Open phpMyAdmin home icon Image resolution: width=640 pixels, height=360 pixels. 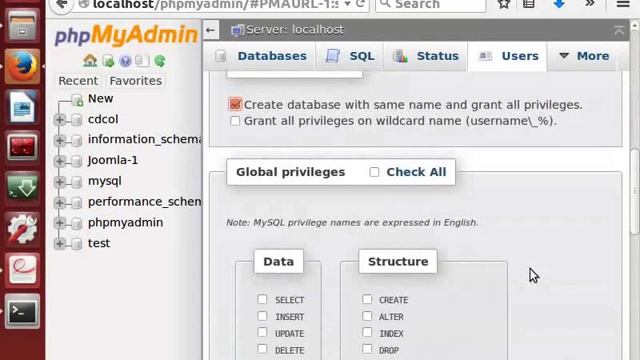tap(90, 61)
